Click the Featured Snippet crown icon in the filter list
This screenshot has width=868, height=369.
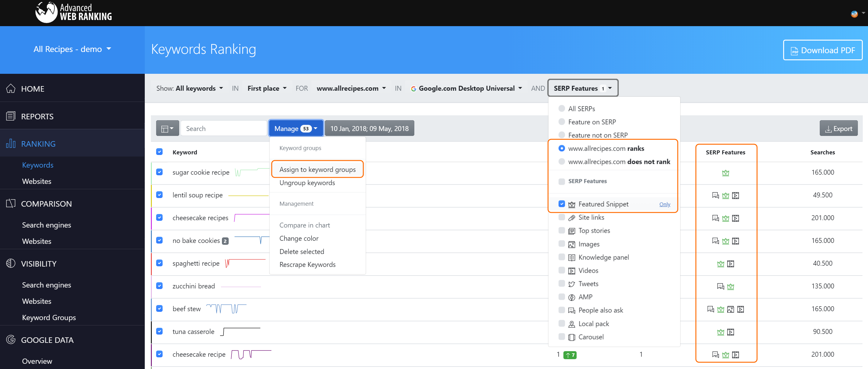tap(571, 204)
